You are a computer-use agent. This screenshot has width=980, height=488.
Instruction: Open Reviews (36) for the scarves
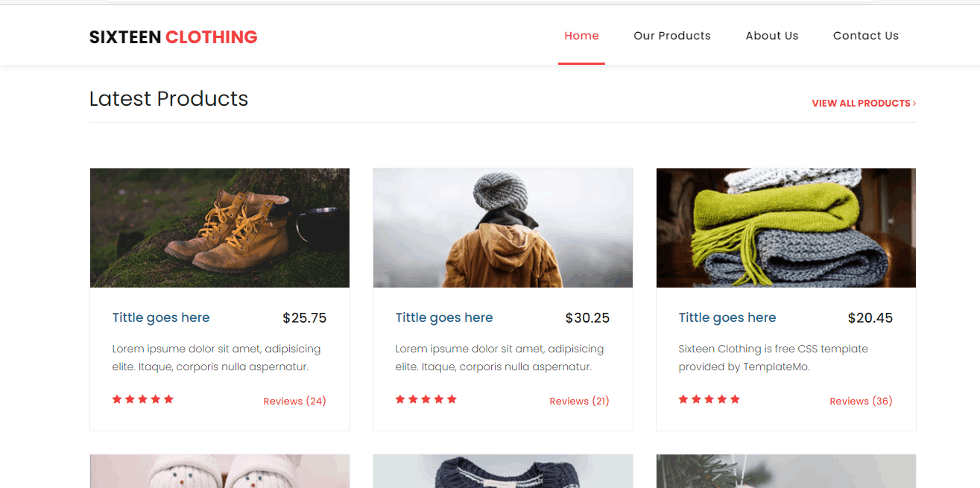point(861,401)
